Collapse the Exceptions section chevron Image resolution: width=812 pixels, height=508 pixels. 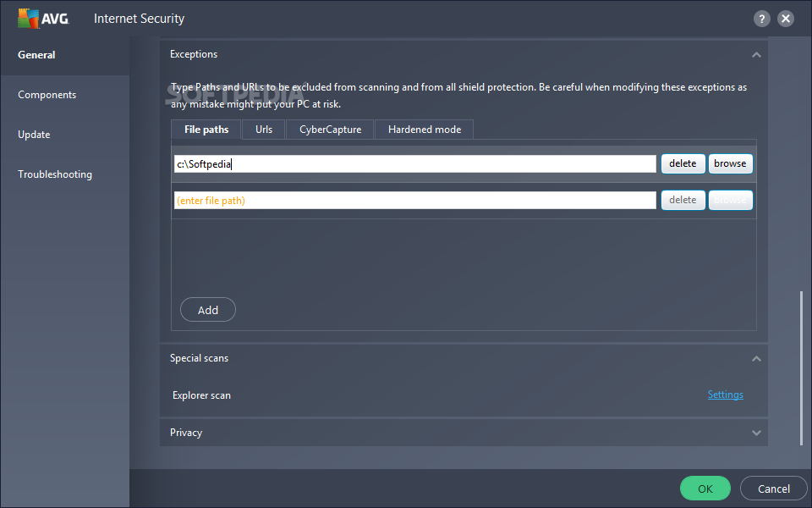pyautogui.click(x=756, y=54)
